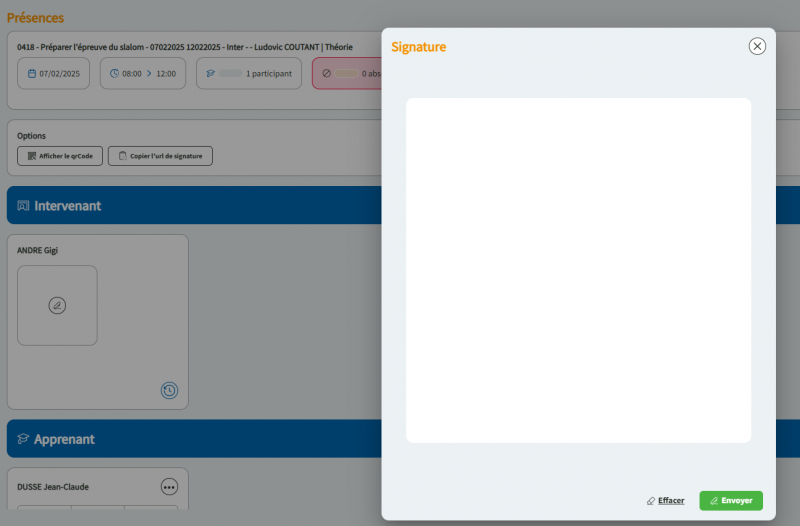Image resolution: width=800 pixels, height=526 pixels.
Task: Open the three-dots menu for DUSSE Jean-Claude
Action: pos(170,487)
